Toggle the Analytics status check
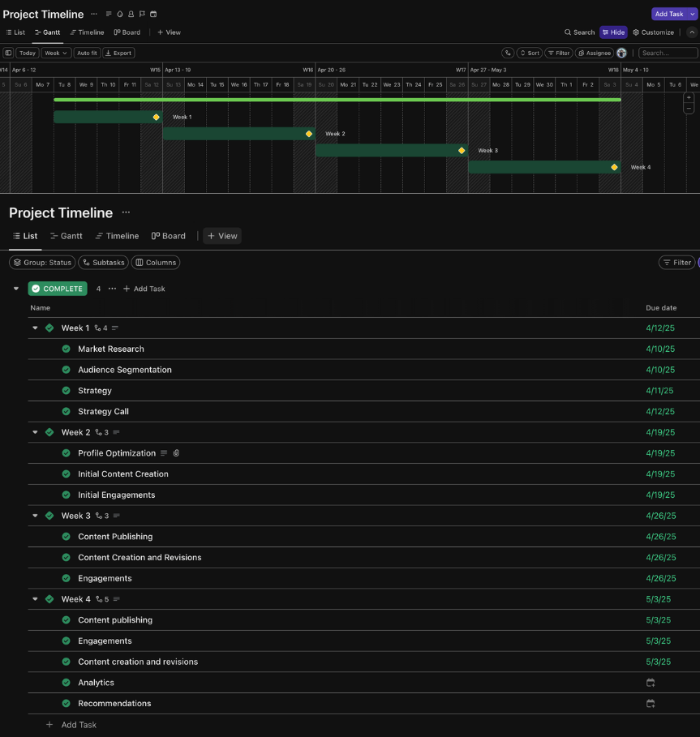This screenshot has width=700, height=737. click(67, 683)
